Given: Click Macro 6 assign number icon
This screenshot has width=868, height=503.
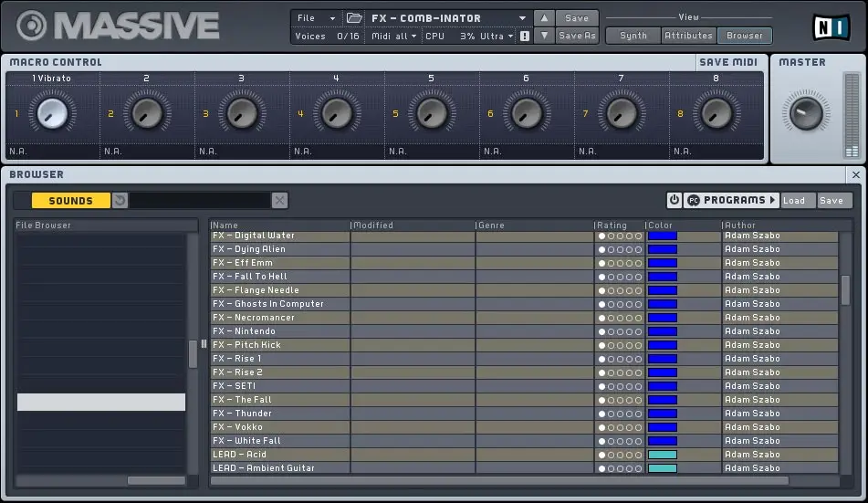Looking at the screenshot, I should (x=490, y=113).
